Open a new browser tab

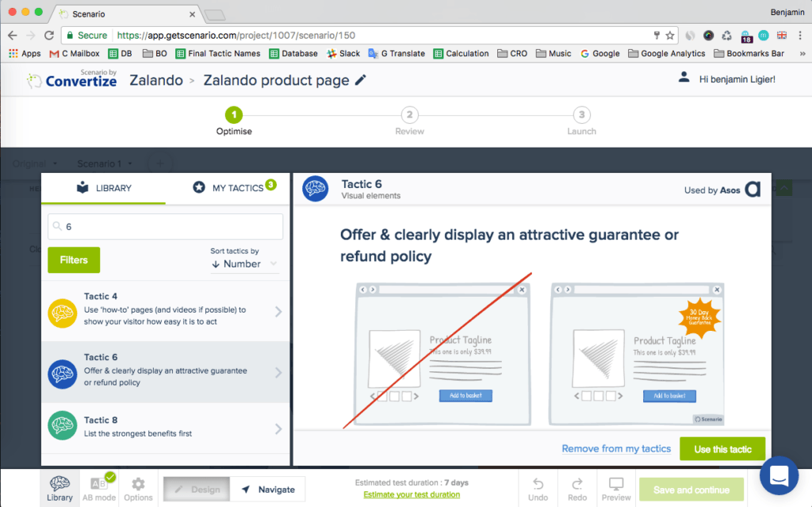tap(214, 15)
